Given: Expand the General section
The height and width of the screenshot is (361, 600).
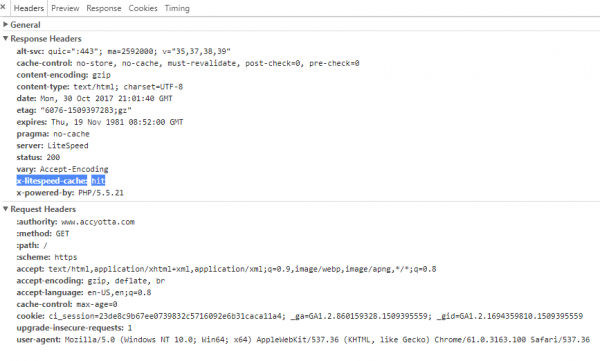Looking at the screenshot, I should click(x=22, y=25).
